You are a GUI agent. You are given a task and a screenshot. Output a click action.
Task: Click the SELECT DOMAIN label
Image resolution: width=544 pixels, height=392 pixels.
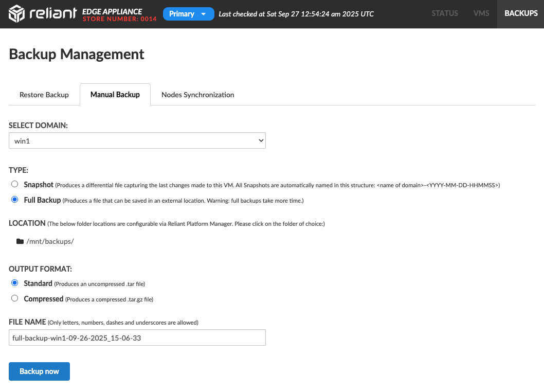pos(38,126)
